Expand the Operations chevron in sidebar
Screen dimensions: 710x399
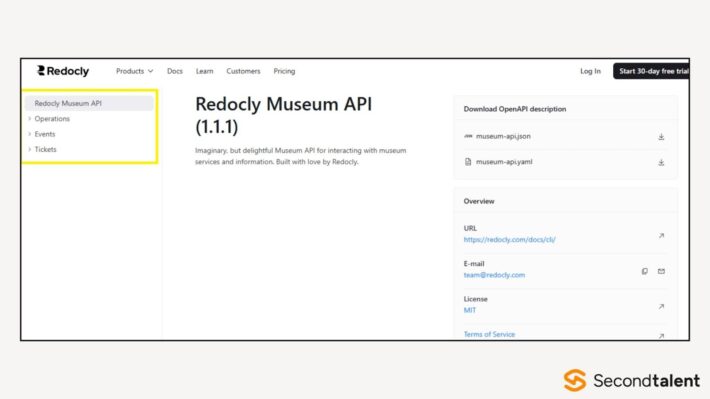[x=29, y=119]
